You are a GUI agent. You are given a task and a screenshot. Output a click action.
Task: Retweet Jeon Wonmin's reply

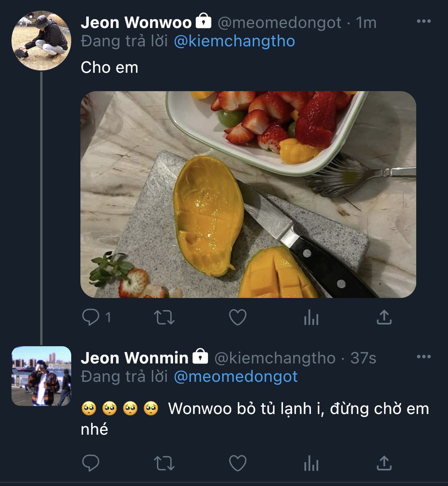[164, 463]
